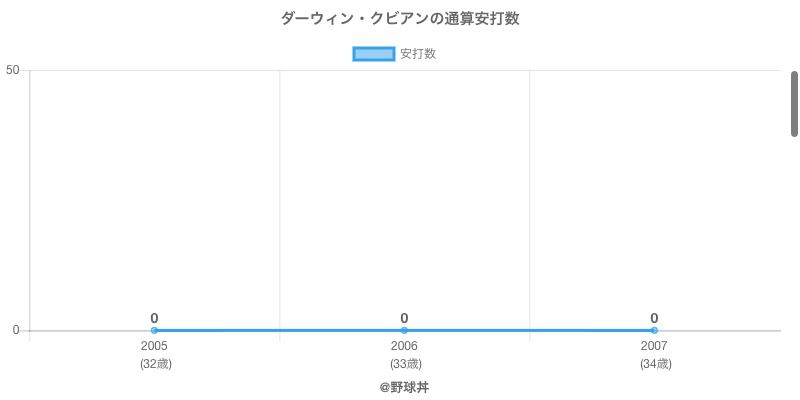800x400 pixels.
Task: Click the line segment between 2005 and 2006
Action: [279, 330]
